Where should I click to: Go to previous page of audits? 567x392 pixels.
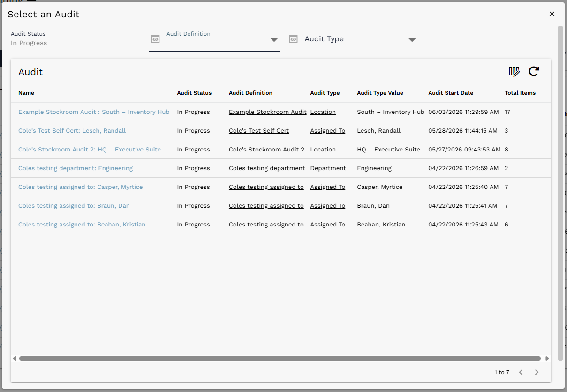pyautogui.click(x=521, y=372)
